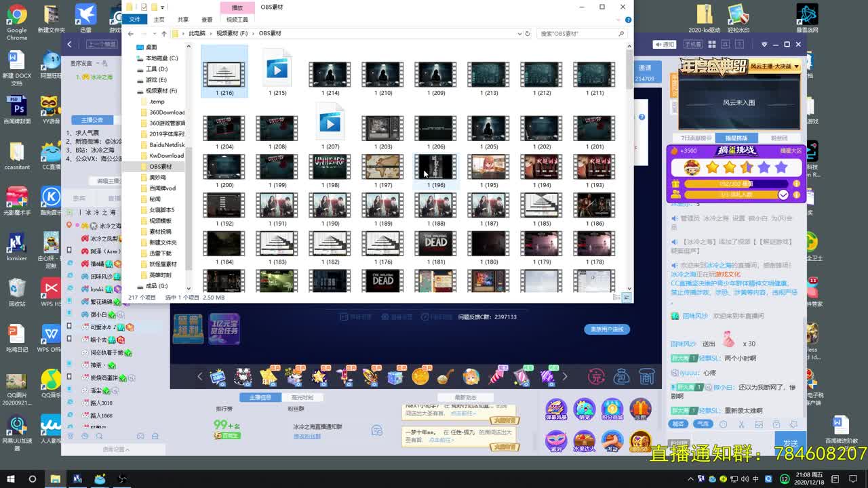Open the 1亿元宝 赏金任务 banner
This screenshot has width=868, height=488.
coord(224,329)
